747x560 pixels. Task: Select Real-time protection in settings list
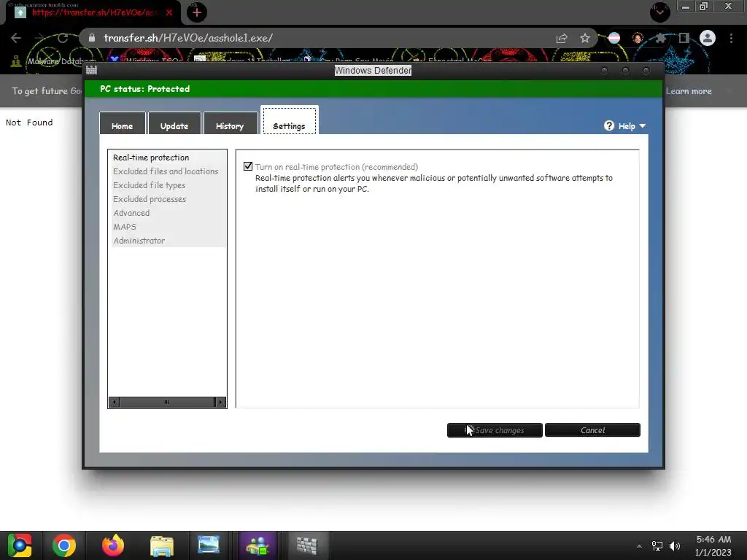pos(151,157)
